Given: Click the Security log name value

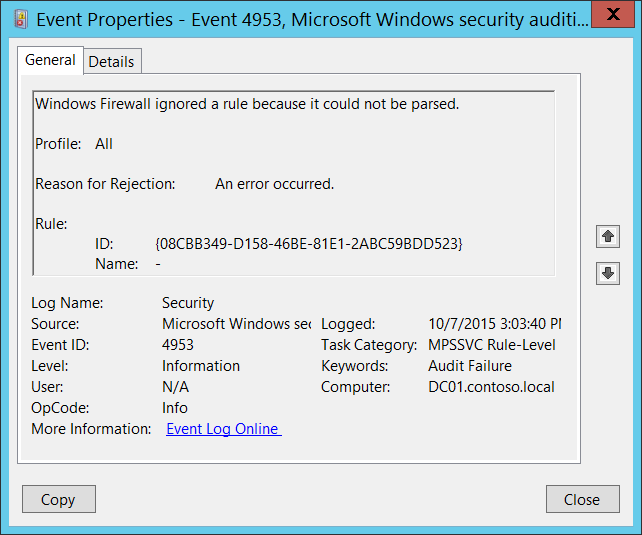Looking at the screenshot, I should point(188,303).
